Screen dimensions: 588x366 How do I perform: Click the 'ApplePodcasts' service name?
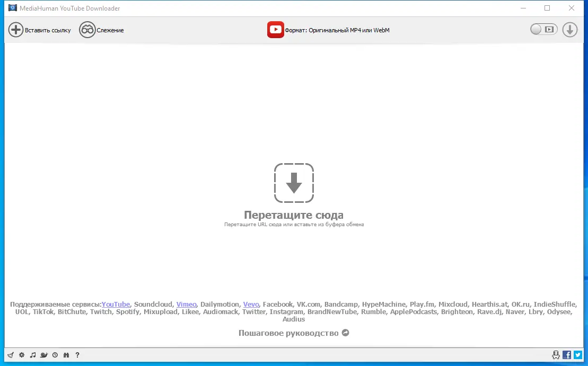coord(413,311)
